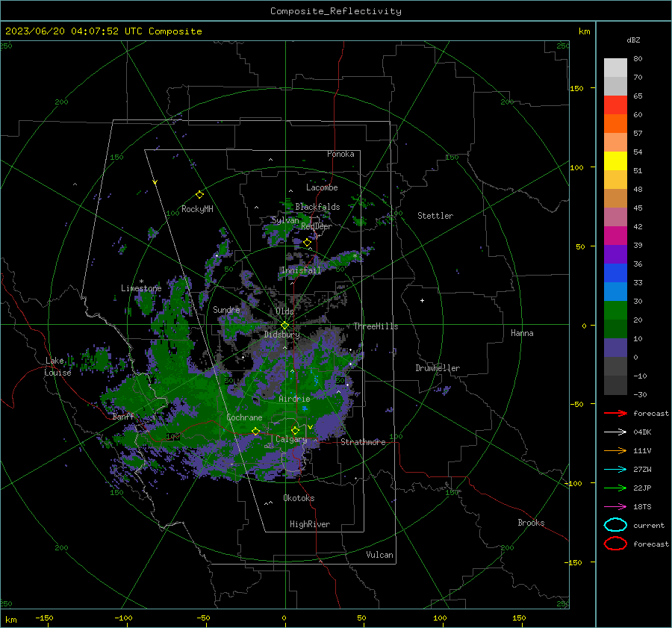Click the 04DK legend label
The width and height of the screenshot is (672, 628).
tap(642, 432)
